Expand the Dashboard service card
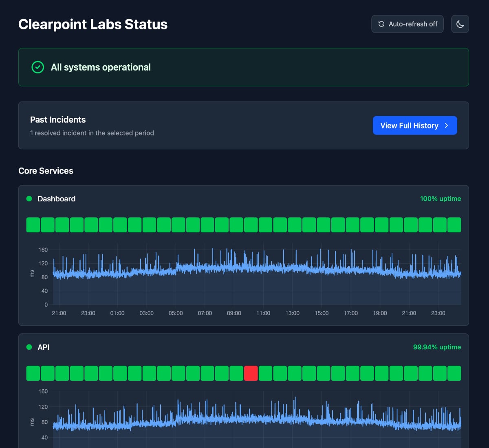The width and height of the screenshot is (489, 448). pos(56,199)
